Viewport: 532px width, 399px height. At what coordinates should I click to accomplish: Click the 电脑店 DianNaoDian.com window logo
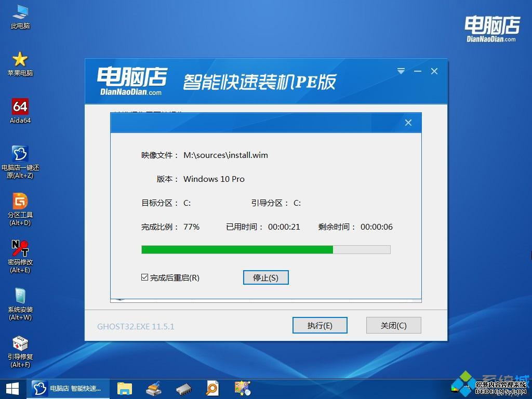[x=132, y=81]
